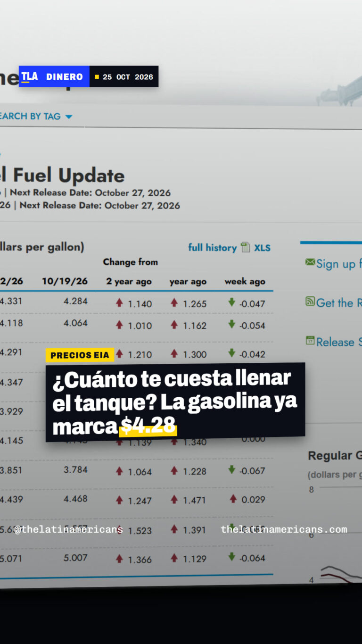
Task: Open the SEARCH BY TAG dropdown arrow
Action: click(x=68, y=117)
